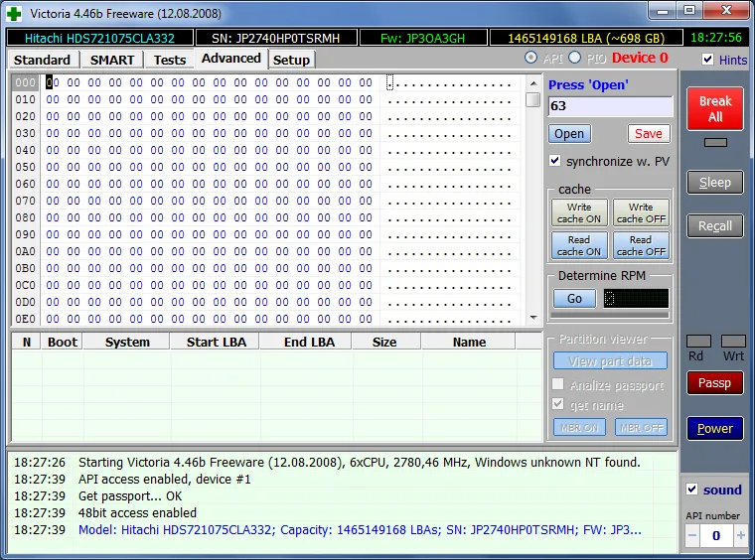This screenshot has height=560, width=755.
Task: Click the Rd read indicator
Action: click(x=698, y=342)
